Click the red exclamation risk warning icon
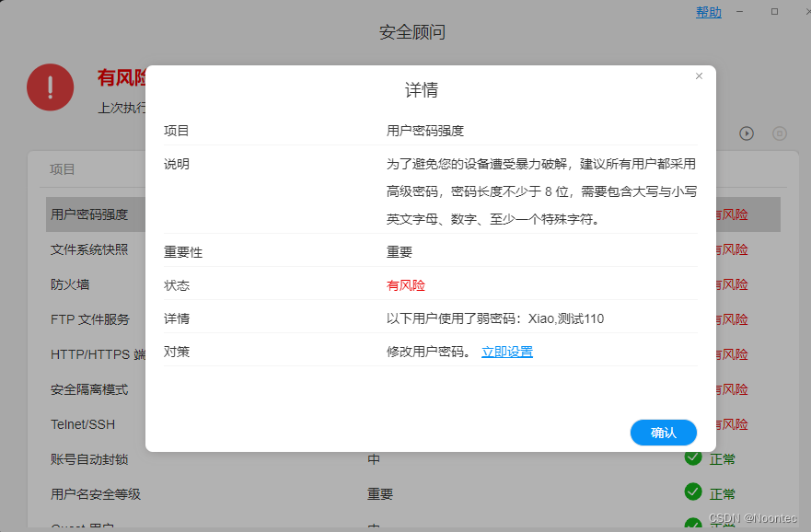The image size is (811, 532). point(50,87)
